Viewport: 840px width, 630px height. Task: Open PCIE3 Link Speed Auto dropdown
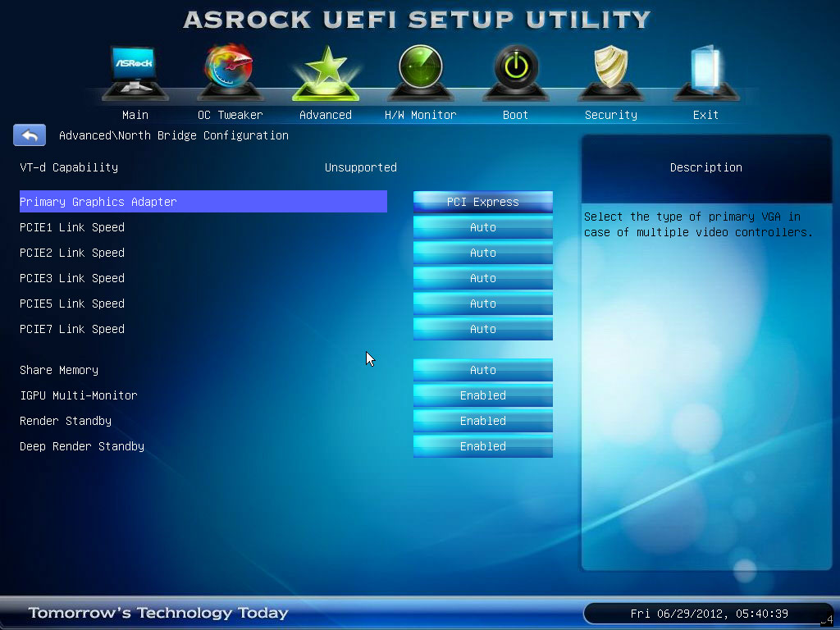[482, 278]
